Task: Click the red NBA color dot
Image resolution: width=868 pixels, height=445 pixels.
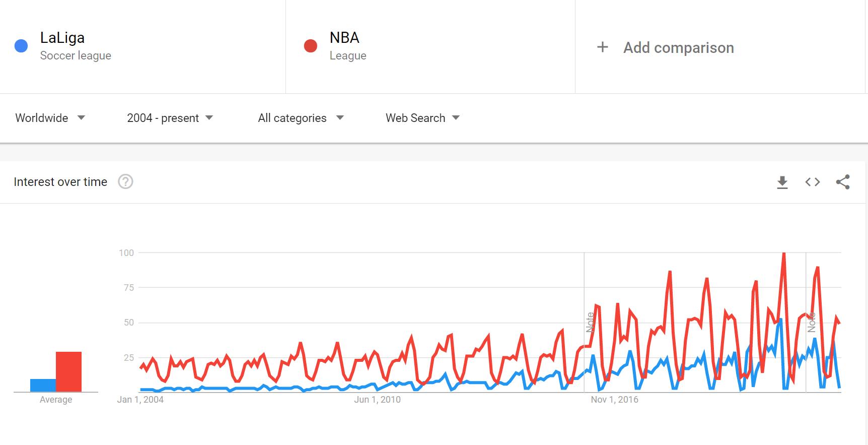Action: 311,44
